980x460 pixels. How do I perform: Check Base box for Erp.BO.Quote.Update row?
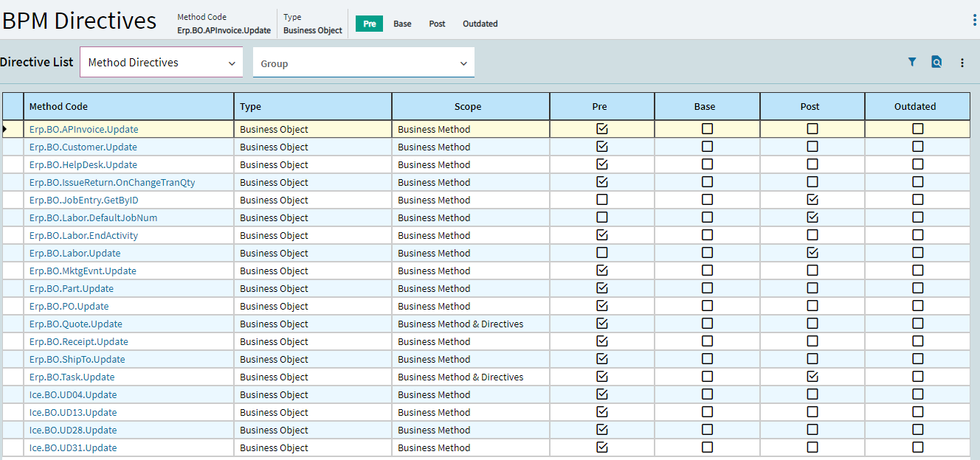(707, 324)
